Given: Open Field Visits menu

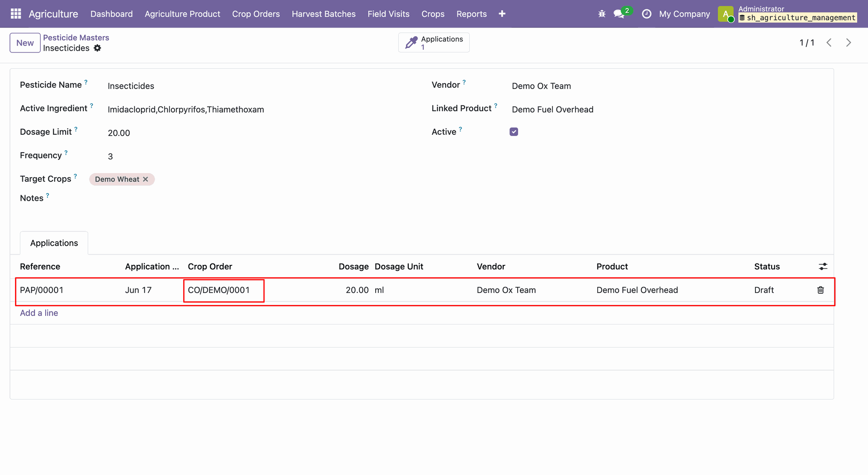Looking at the screenshot, I should pos(388,14).
